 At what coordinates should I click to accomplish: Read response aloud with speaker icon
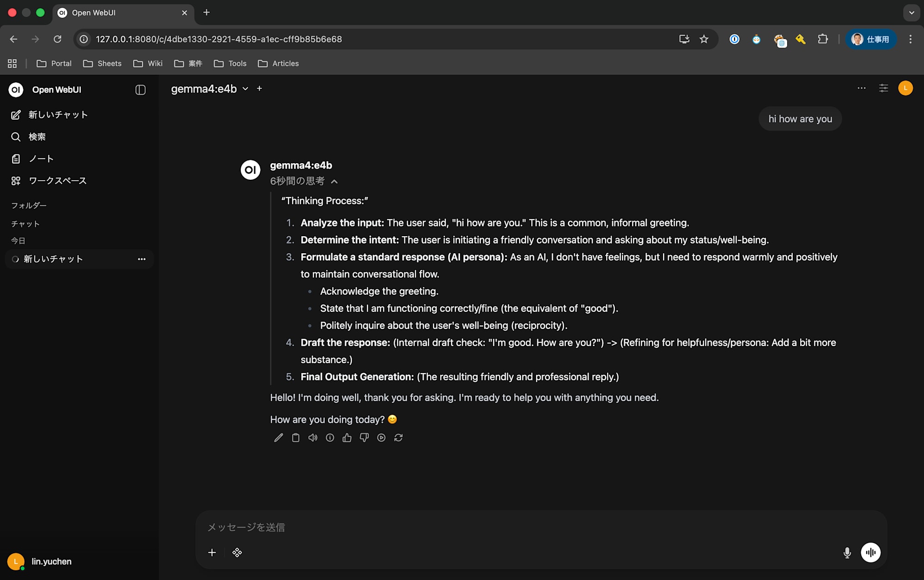pyautogui.click(x=313, y=438)
